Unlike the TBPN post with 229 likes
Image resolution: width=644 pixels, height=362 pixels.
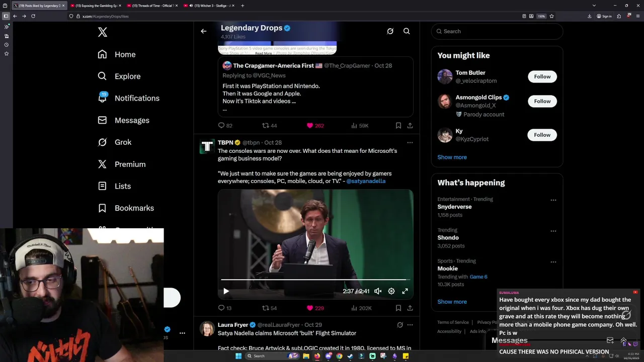[x=315, y=308]
